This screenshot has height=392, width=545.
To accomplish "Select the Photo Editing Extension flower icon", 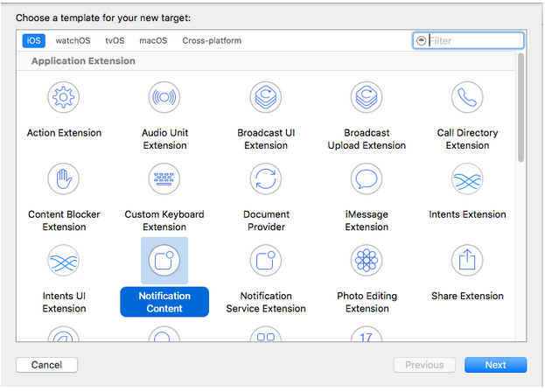I will click(367, 260).
